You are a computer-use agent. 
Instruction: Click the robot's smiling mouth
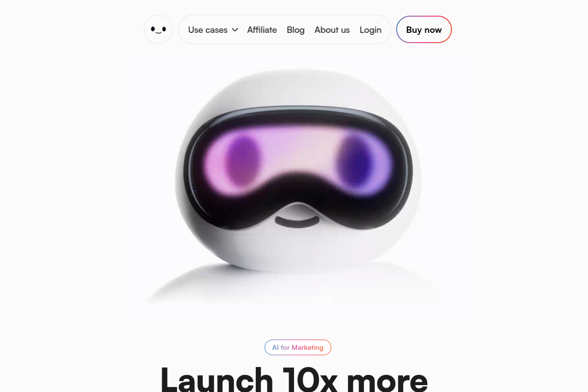297,222
